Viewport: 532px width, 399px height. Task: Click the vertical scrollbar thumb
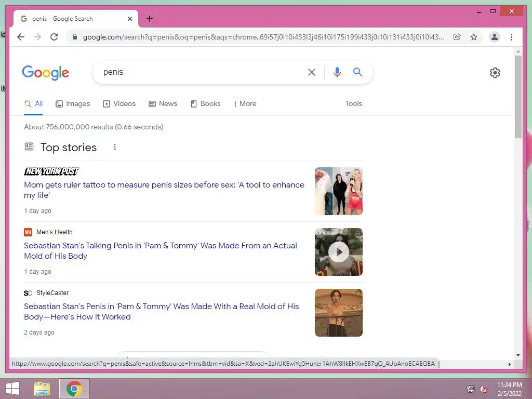tap(518, 97)
